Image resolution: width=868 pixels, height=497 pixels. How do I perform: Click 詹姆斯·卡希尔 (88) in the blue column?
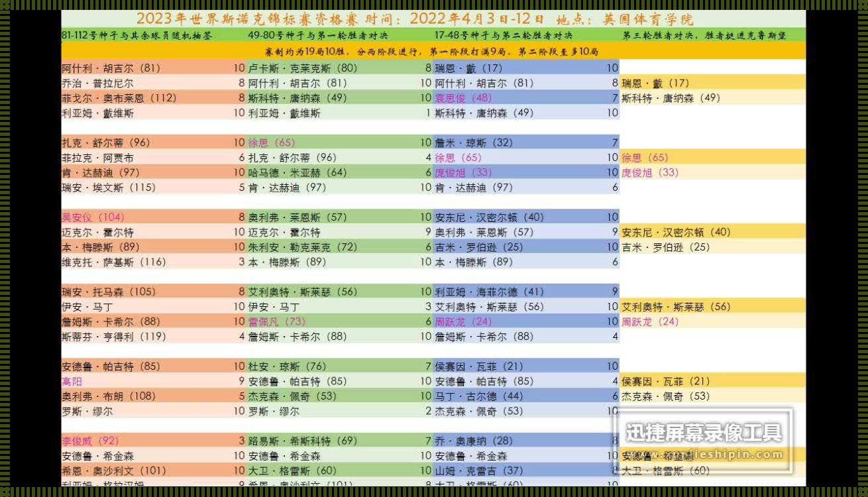pos(484,337)
